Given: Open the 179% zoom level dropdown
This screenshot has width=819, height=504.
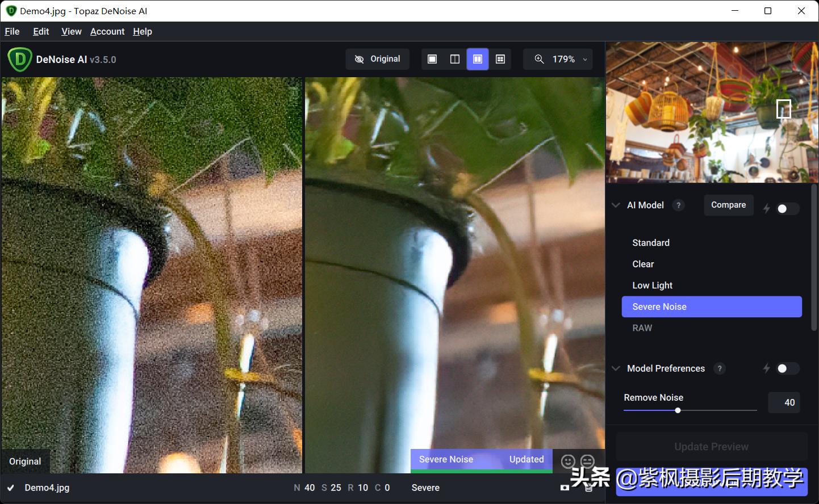Looking at the screenshot, I should pyautogui.click(x=584, y=59).
